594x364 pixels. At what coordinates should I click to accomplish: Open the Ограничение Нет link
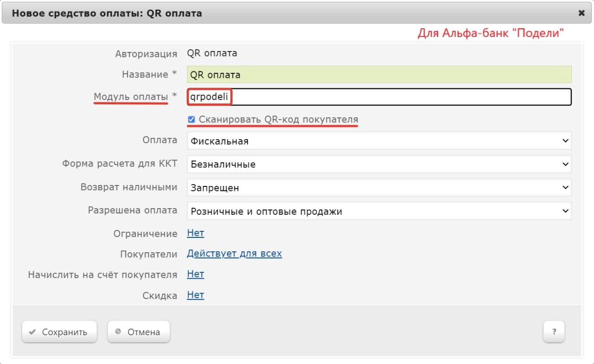click(195, 233)
